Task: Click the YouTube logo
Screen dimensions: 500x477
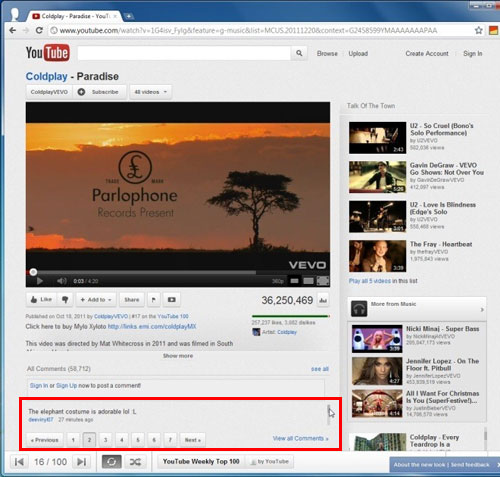Action: (x=48, y=53)
